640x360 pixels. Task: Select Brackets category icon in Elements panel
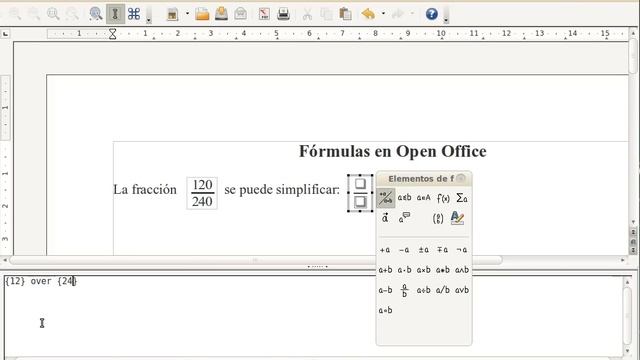tap(438, 218)
